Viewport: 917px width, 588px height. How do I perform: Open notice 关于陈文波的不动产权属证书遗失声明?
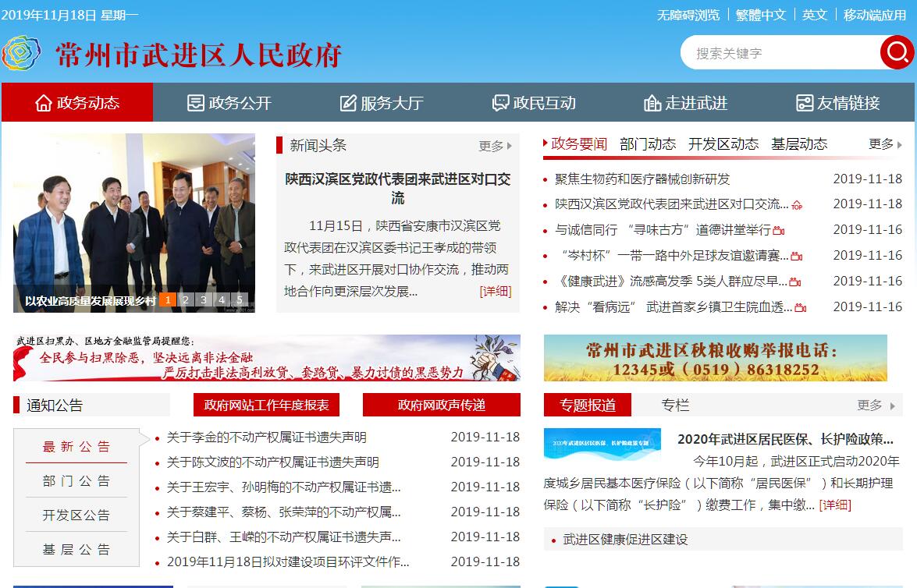tap(272, 462)
